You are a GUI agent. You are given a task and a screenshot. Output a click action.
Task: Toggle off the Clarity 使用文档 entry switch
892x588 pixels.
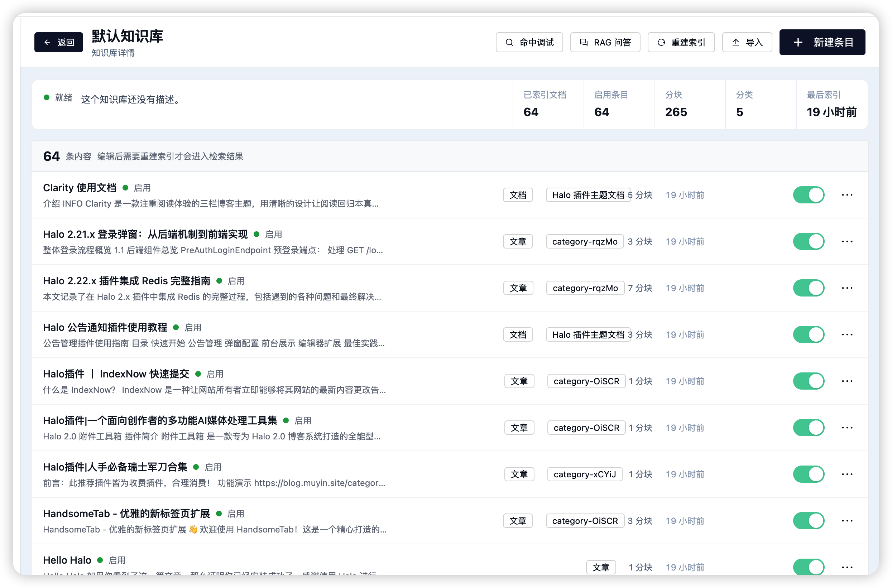[808, 195]
